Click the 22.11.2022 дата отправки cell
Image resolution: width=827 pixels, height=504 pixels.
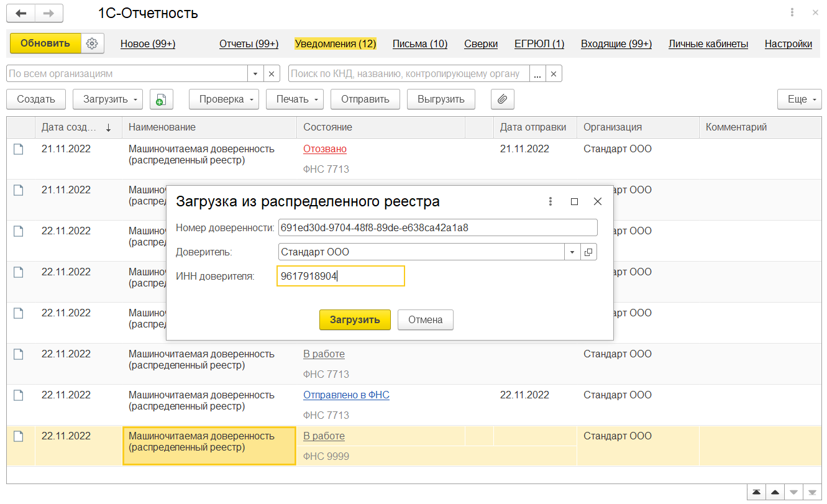525,395
